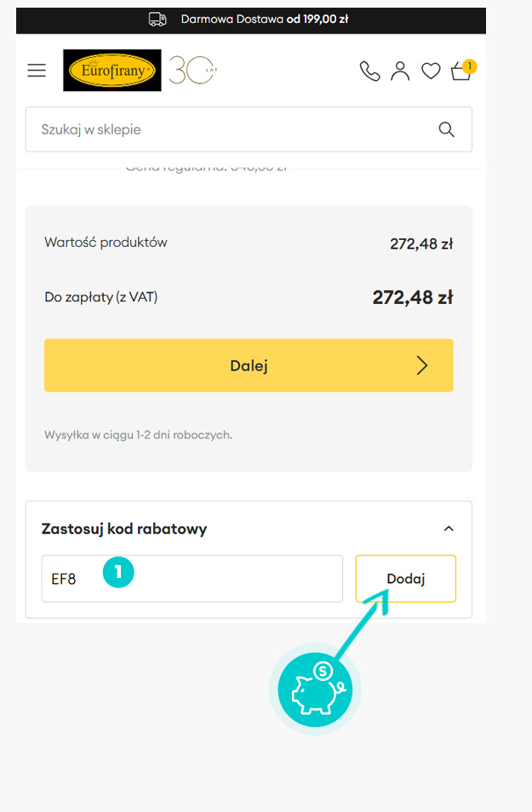The height and width of the screenshot is (812, 532).
Task: Click the delivery truck icon
Action: point(157,19)
